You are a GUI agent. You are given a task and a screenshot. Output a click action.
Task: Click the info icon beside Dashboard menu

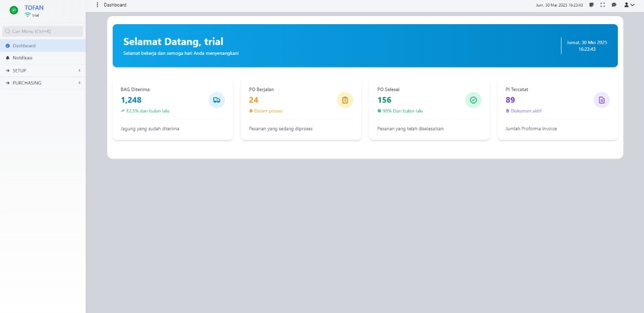pos(7,46)
